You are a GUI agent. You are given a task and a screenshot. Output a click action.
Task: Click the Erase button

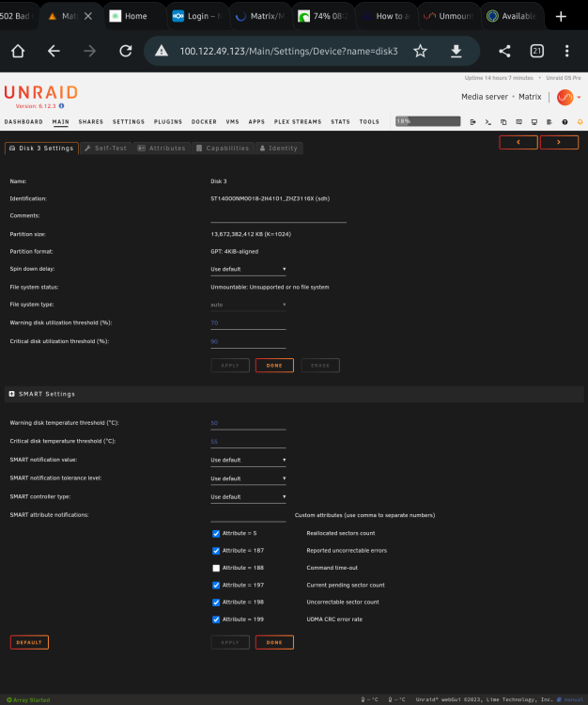point(320,366)
